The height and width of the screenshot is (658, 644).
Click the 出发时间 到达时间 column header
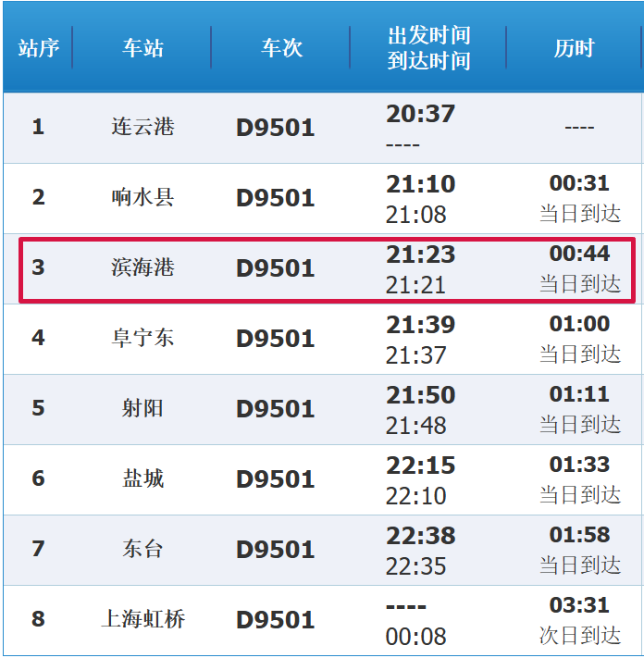[x=428, y=48]
